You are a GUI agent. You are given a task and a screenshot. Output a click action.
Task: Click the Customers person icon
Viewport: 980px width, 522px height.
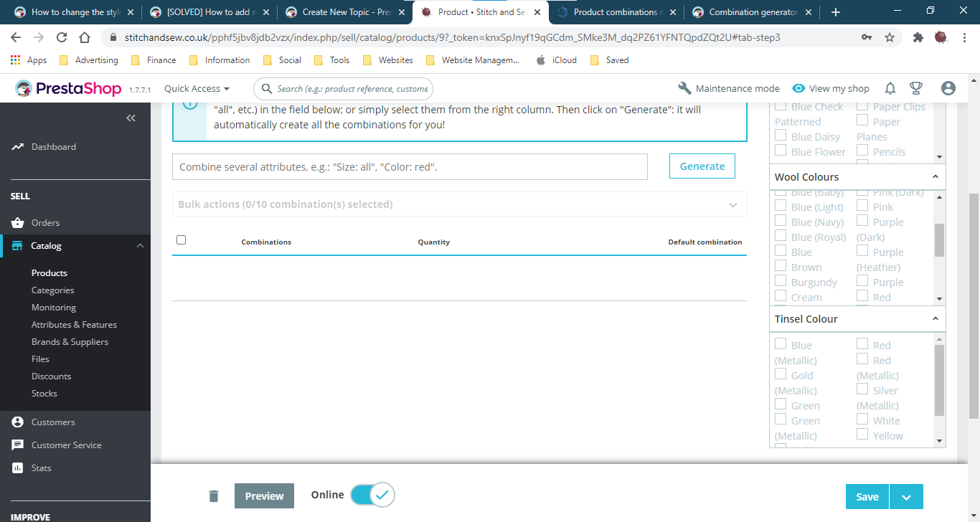point(18,422)
